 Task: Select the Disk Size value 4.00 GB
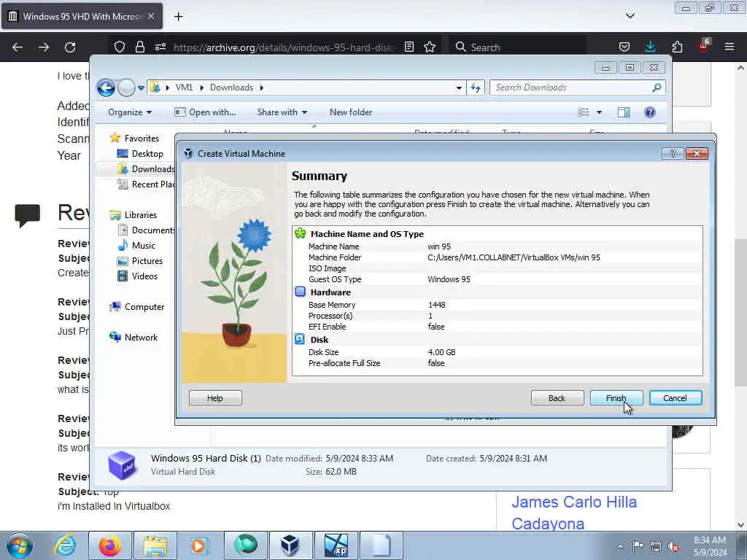coord(441,352)
